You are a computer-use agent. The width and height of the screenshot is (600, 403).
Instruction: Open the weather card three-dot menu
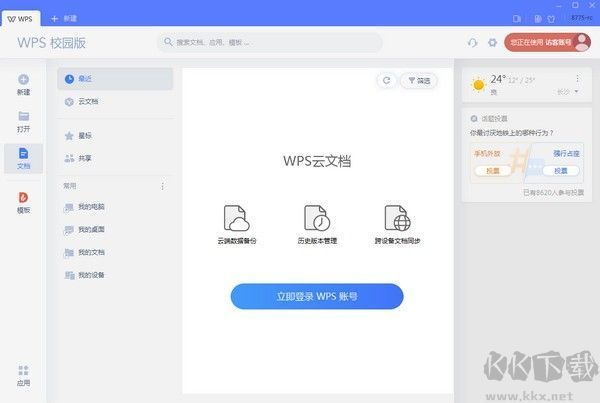(x=577, y=79)
